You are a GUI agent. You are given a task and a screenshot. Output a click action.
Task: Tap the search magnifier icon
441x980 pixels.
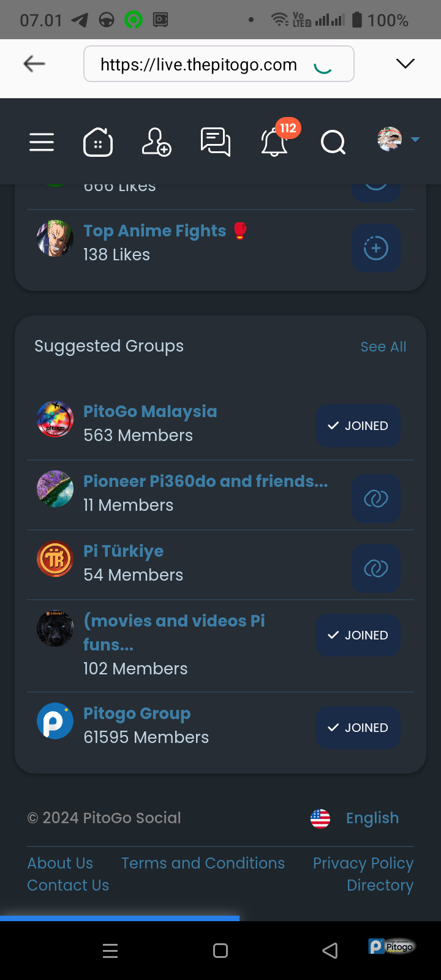coord(333,142)
